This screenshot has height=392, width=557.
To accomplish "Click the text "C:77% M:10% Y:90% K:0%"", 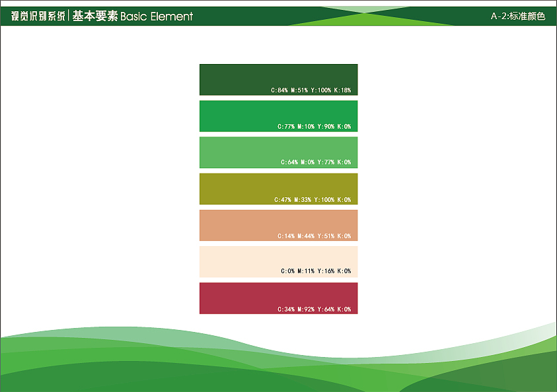I will click(x=314, y=126).
